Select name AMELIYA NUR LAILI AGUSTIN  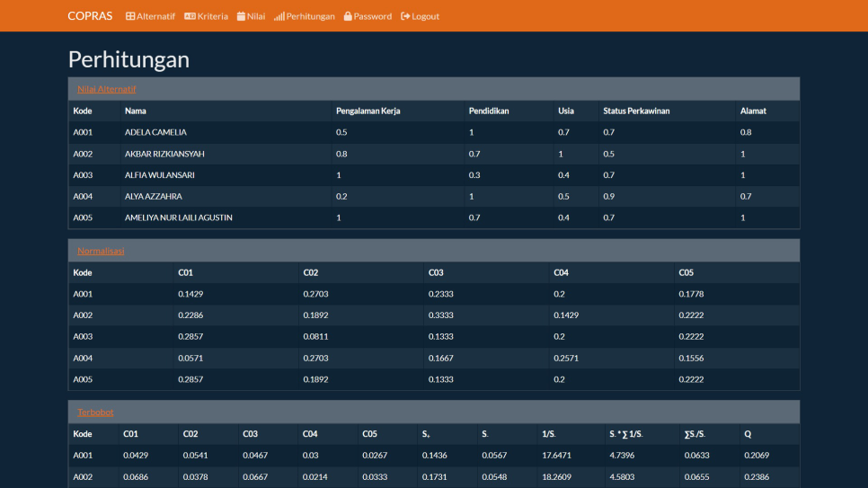click(178, 217)
